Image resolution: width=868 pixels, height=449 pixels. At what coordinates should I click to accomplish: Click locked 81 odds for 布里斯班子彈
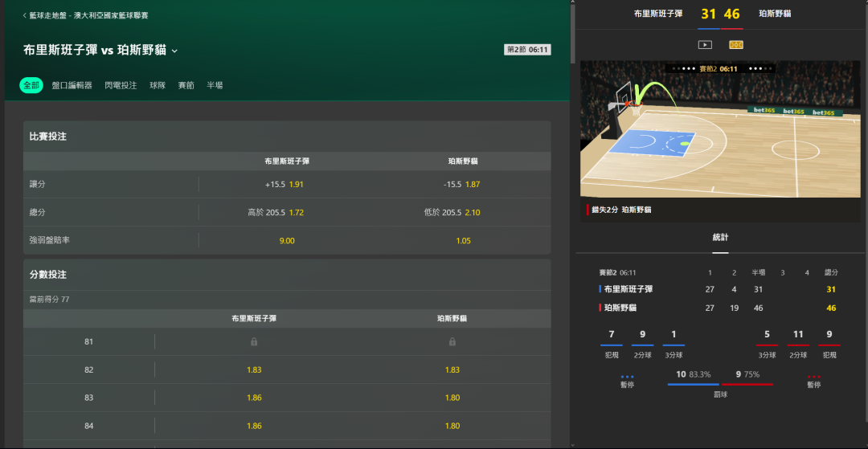[254, 341]
